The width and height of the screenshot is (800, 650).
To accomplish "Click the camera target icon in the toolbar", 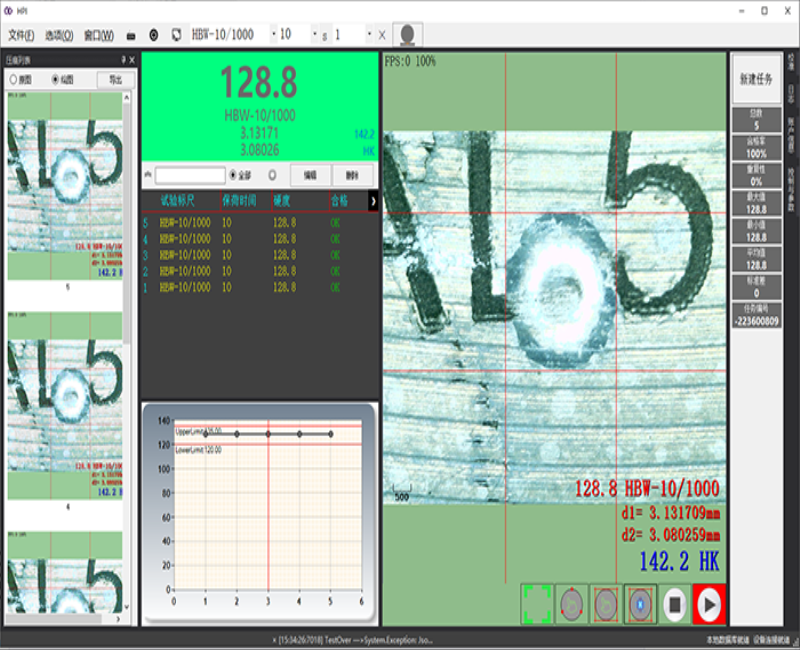I will click(154, 35).
